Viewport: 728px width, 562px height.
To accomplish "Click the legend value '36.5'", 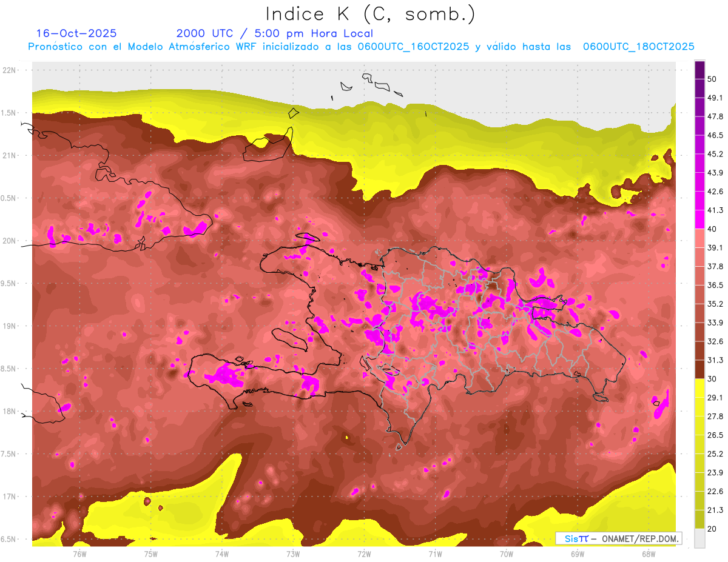I will click(x=715, y=285).
